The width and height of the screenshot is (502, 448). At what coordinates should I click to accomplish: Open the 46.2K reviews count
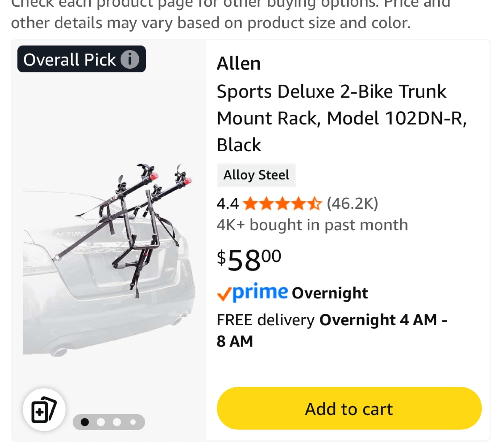[352, 203]
